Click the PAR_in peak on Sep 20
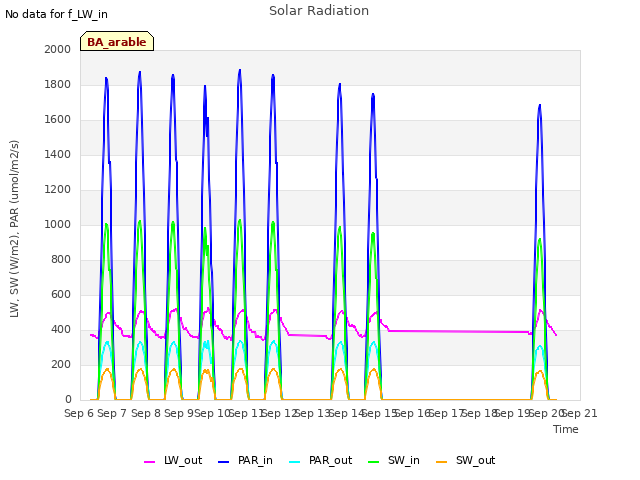The image size is (640, 480). click(x=540, y=106)
